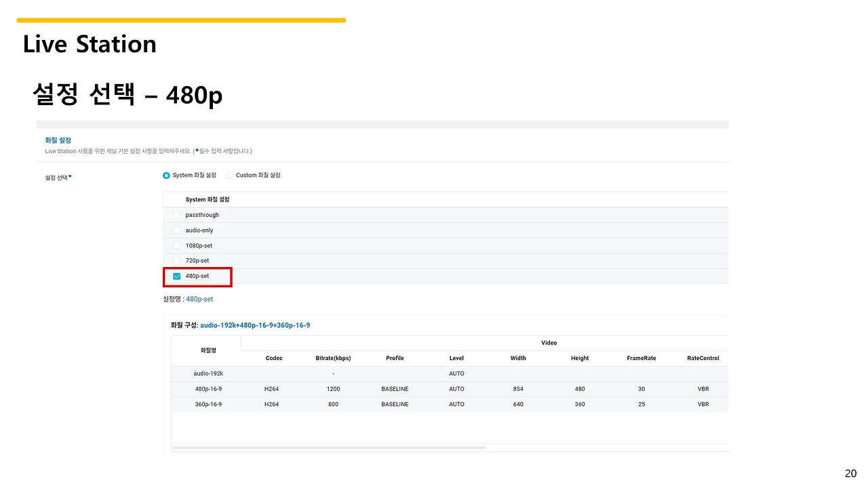Click the 800 bitrate value
Viewport: 868px width, 488px height.
pos(333,405)
